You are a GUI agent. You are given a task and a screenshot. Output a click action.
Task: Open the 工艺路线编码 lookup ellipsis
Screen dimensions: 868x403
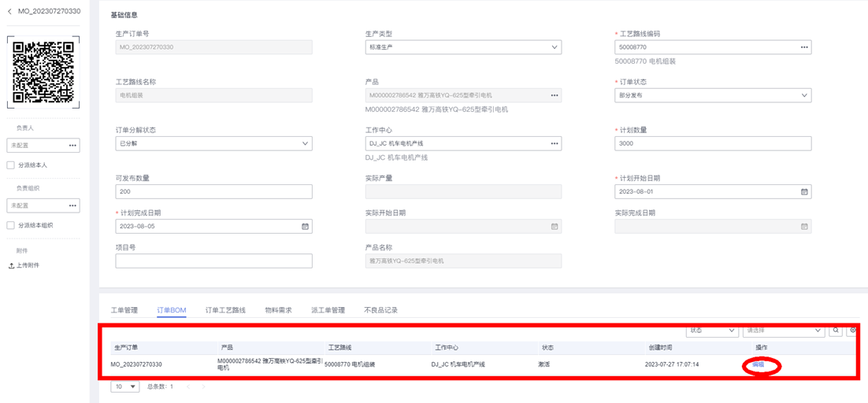(x=803, y=47)
